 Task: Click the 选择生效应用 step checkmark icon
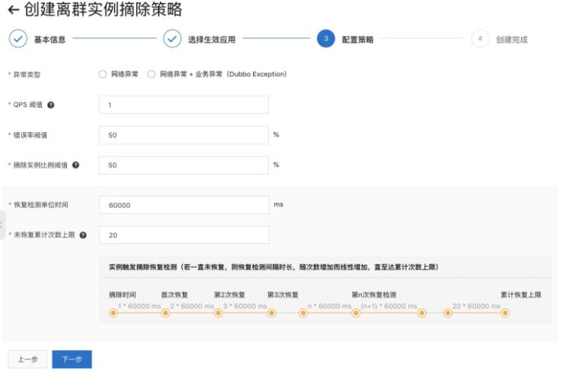click(172, 38)
